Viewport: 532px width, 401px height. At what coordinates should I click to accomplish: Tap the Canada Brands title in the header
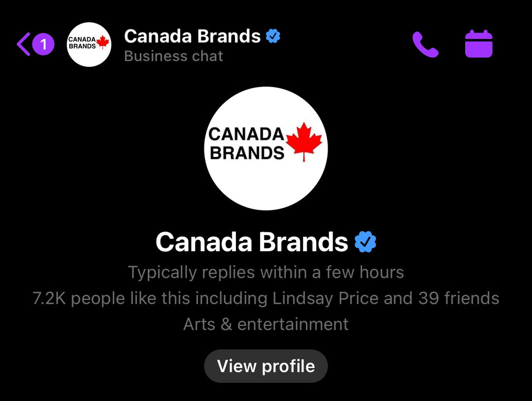[x=192, y=36]
